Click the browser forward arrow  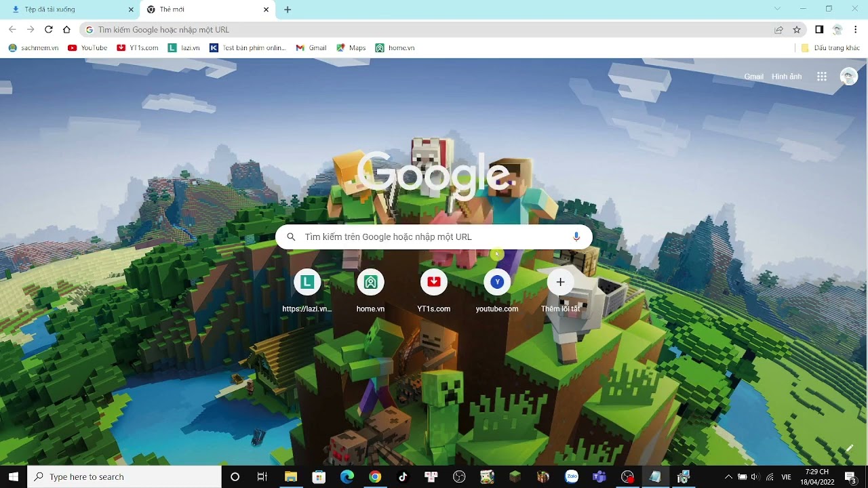click(31, 29)
